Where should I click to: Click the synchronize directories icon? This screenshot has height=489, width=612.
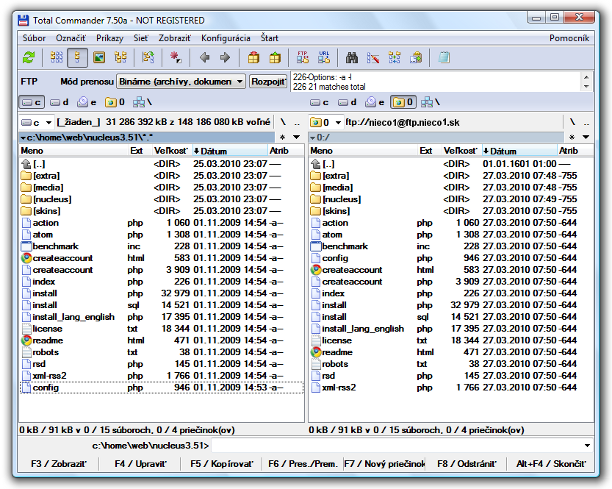pos(395,58)
